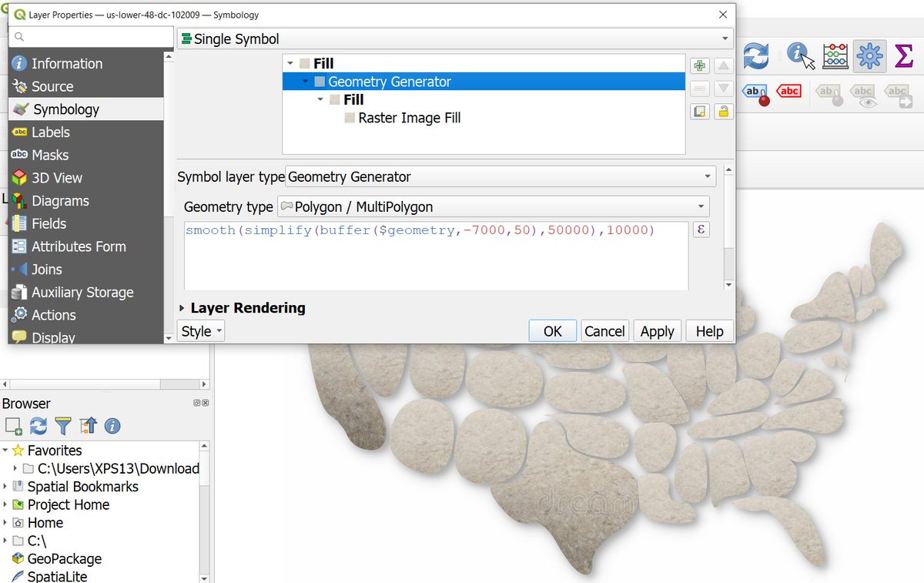The height and width of the screenshot is (583, 924).
Task: Click the Help button
Action: point(709,331)
